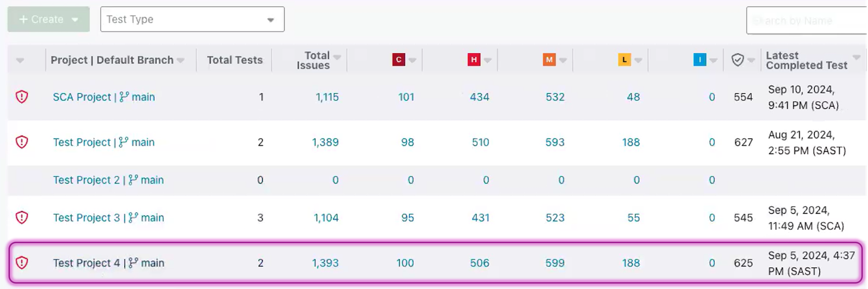
Task: Sort by Project | Default Branch arrow
Action: pos(181,60)
